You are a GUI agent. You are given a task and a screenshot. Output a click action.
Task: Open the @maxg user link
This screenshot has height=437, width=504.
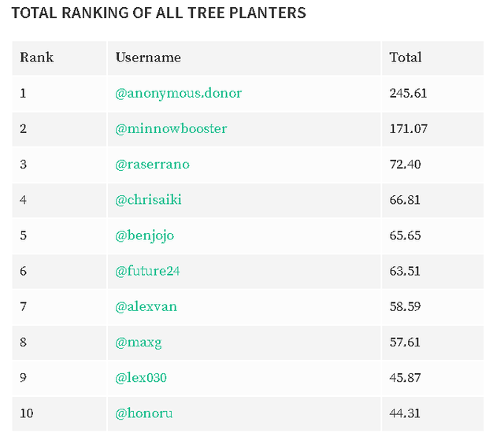[139, 342]
